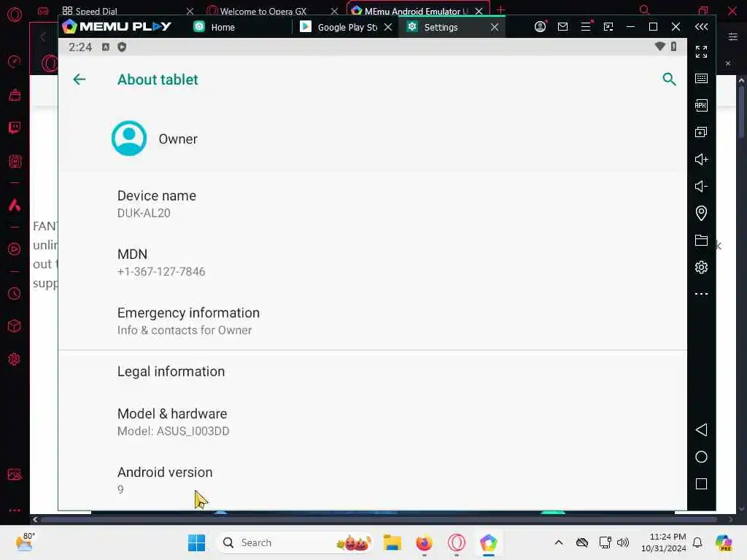Open Opera GX search icon in title bar
This screenshot has height=560, width=747.
click(x=645, y=10)
